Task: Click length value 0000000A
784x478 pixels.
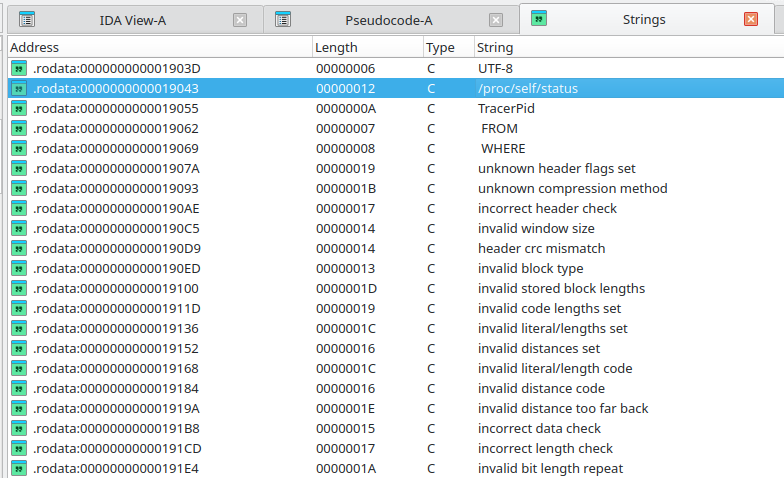Action: 346,108
